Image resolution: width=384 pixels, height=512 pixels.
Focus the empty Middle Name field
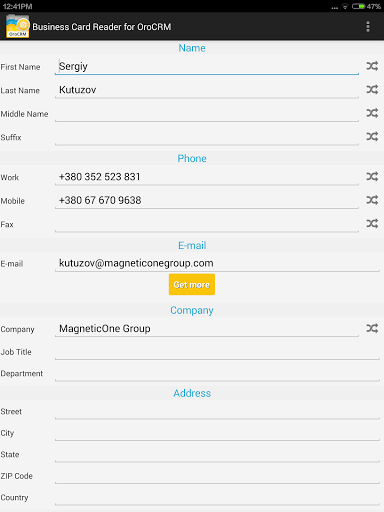[x=207, y=113]
